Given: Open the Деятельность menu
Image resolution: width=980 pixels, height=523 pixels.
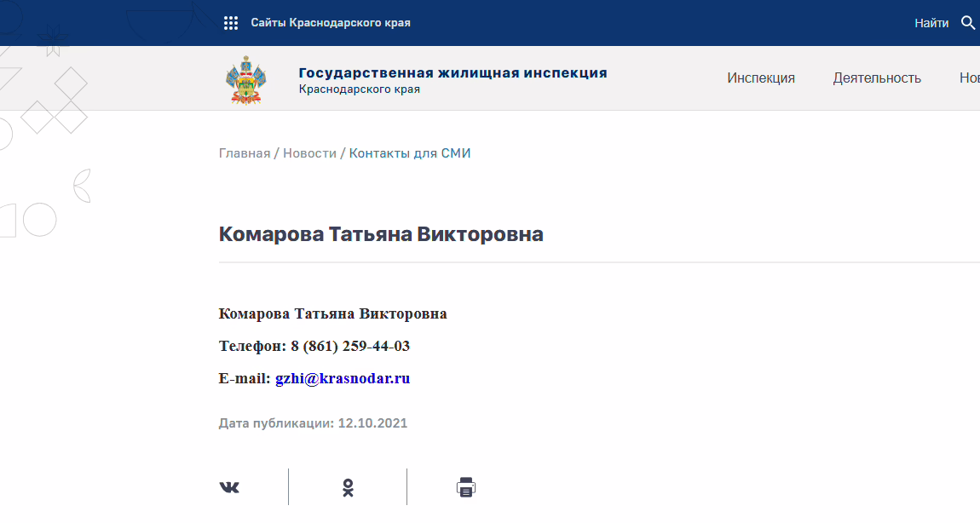Looking at the screenshot, I should (877, 78).
